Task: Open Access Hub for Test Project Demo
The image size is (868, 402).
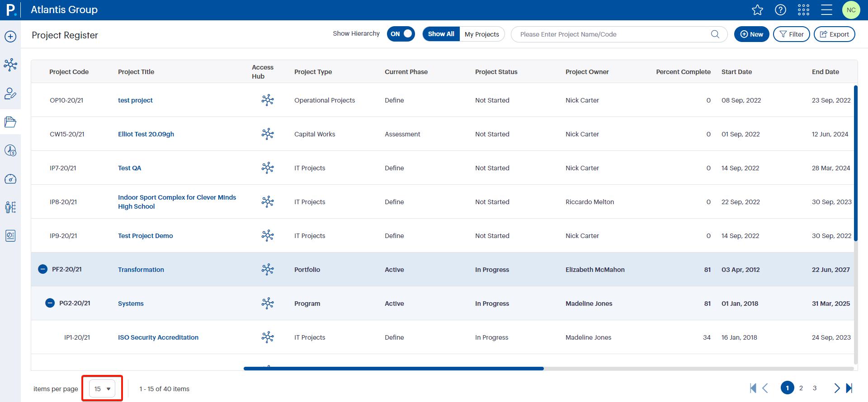Action: [268, 235]
